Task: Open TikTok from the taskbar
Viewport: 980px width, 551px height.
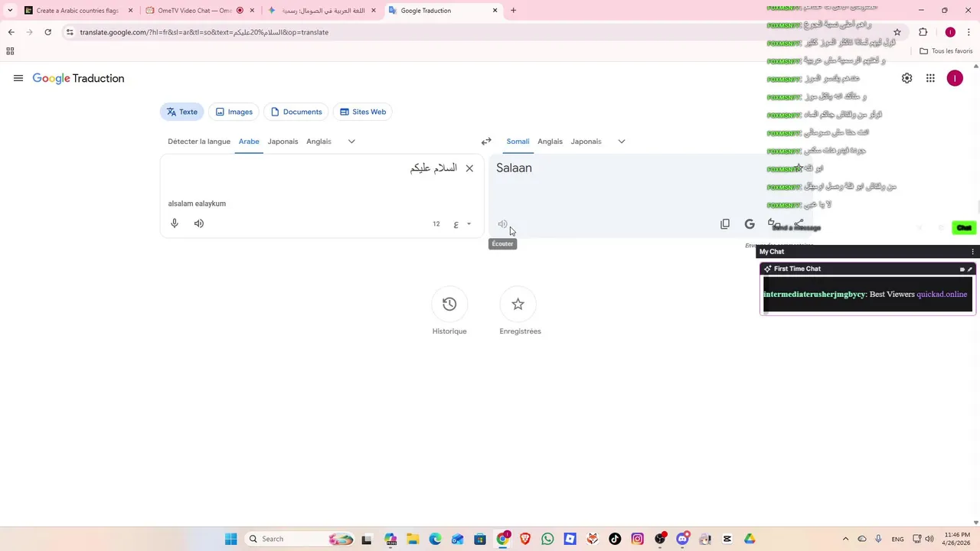Action: pos(615,539)
